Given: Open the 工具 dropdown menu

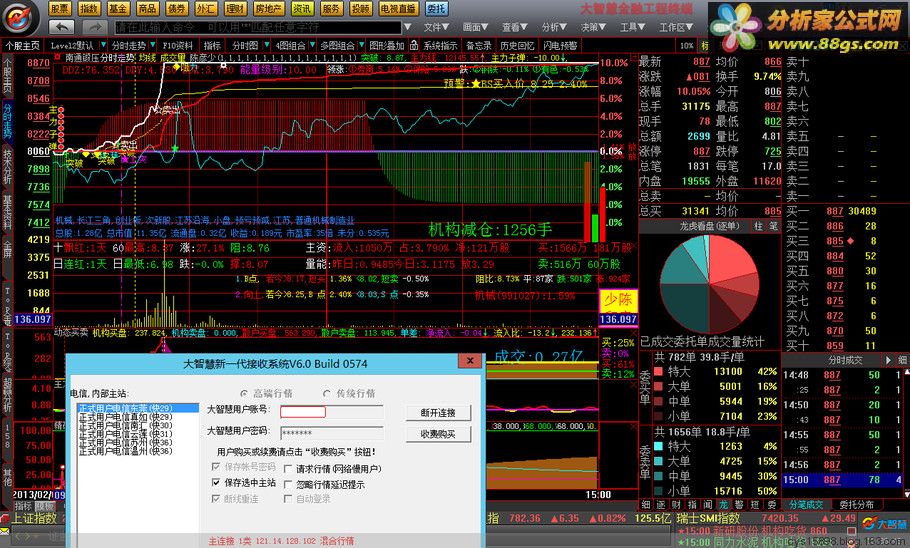Looking at the screenshot, I should [x=633, y=27].
